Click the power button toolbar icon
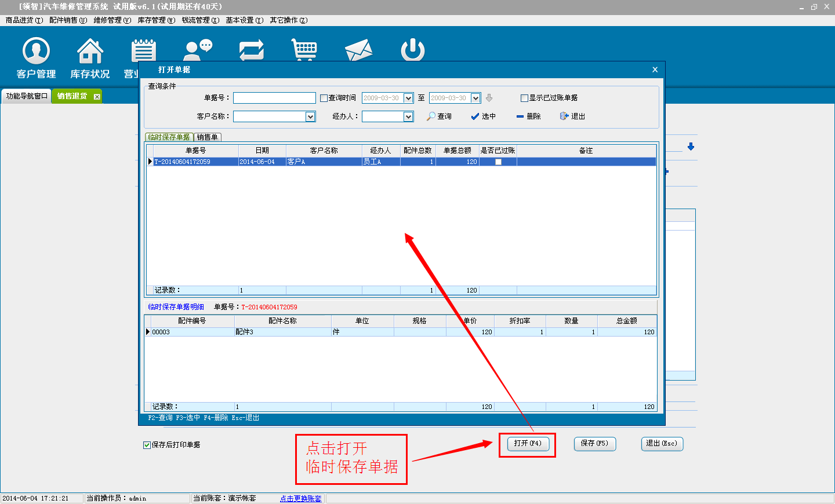835x504 pixels. click(412, 50)
